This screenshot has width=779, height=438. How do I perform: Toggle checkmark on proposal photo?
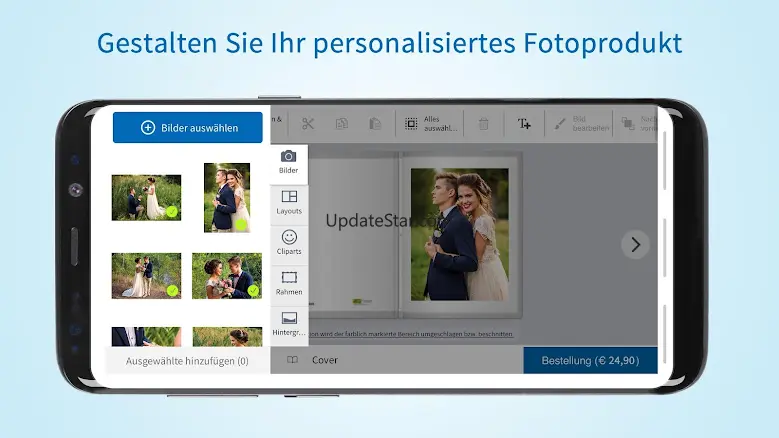(x=172, y=212)
